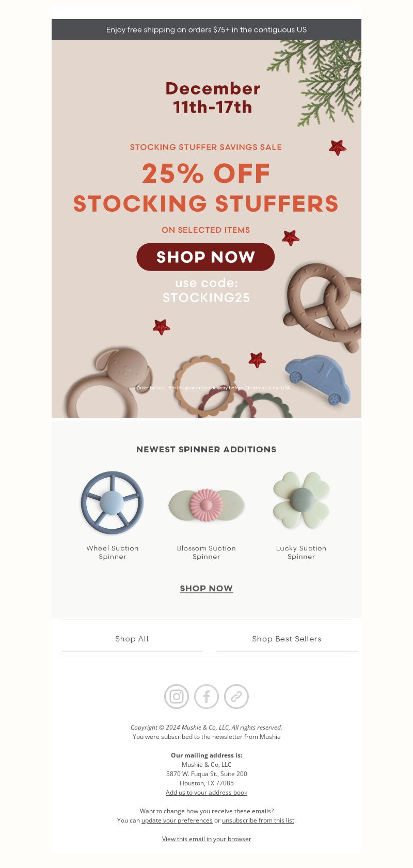Go to Shop All
Viewport: 413px width, 868px height.
click(x=132, y=639)
